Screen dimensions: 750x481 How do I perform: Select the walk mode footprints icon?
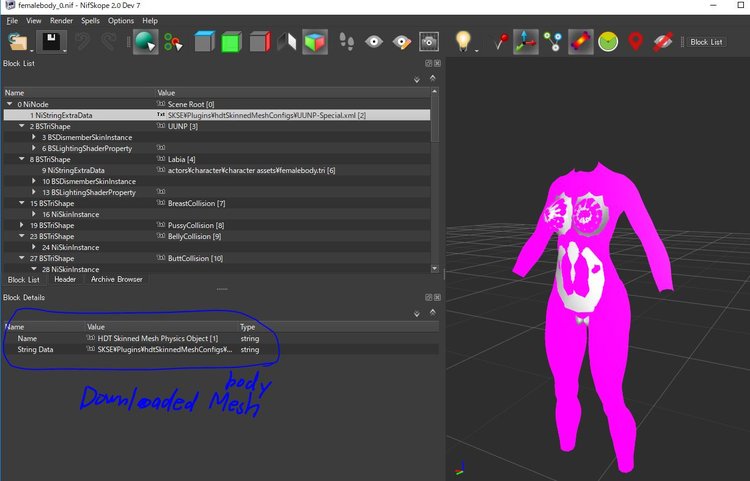346,42
